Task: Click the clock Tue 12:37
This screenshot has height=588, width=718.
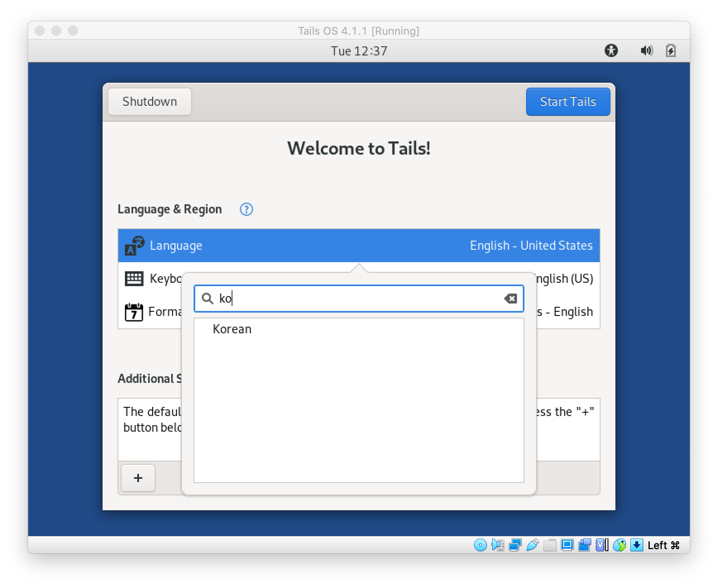Action: click(x=359, y=51)
